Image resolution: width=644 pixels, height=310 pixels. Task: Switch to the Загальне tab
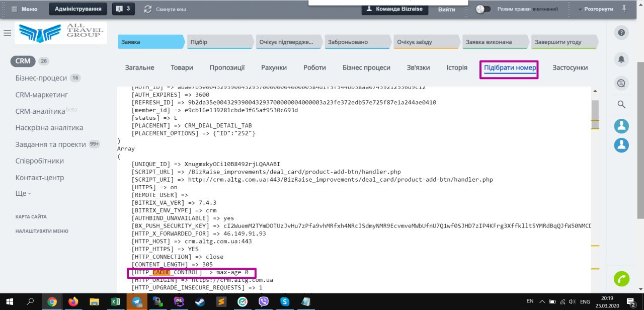pos(140,67)
